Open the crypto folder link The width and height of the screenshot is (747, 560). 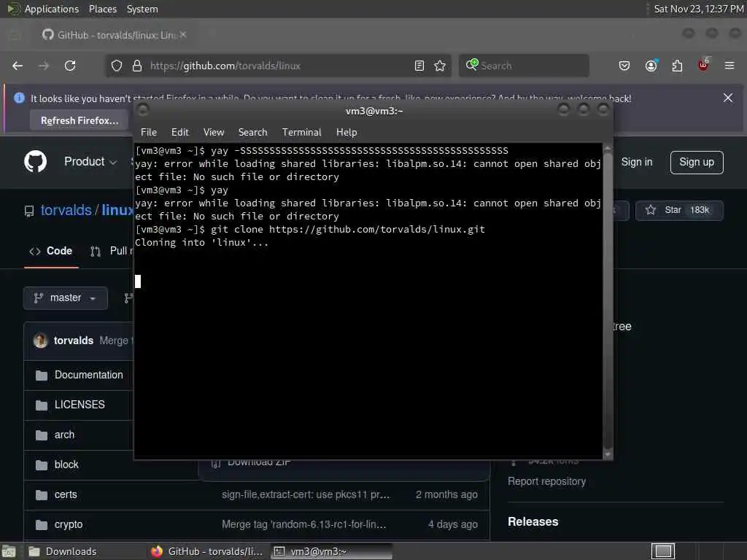68,524
